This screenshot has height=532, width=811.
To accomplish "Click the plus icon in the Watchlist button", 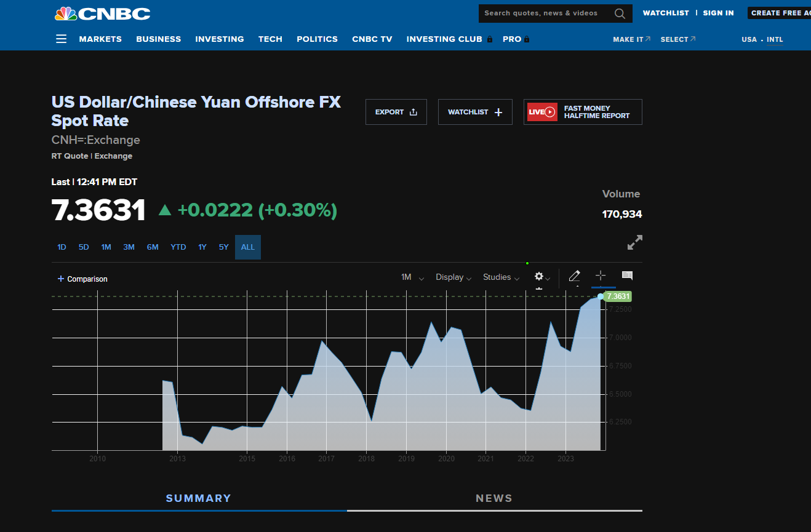I will [498, 112].
